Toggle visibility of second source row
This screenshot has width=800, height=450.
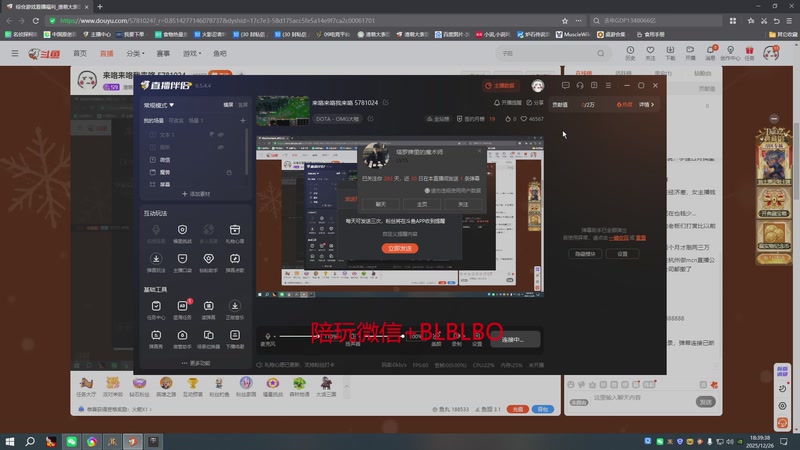(x=221, y=147)
